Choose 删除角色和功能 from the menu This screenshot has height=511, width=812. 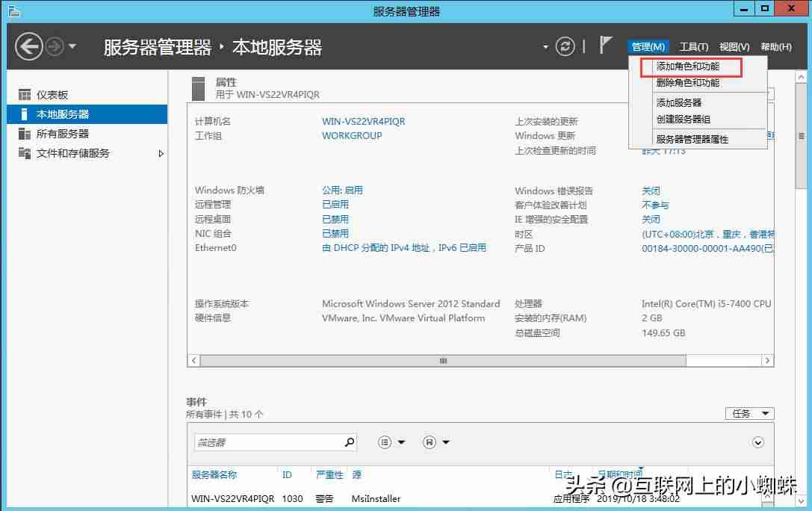tap(688, 83)
